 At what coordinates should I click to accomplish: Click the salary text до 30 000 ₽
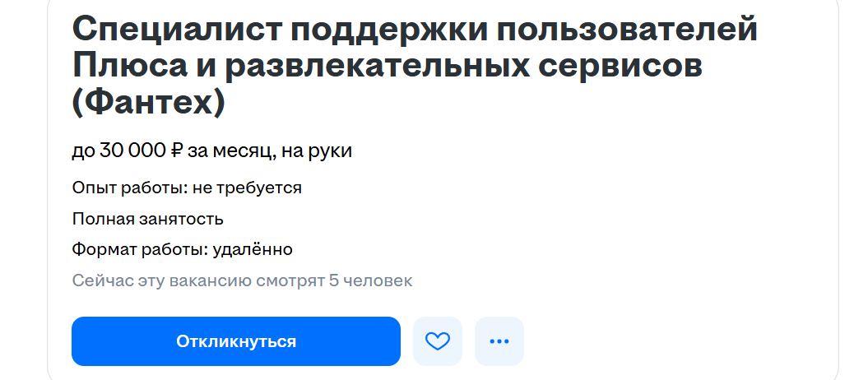(128, 151)
